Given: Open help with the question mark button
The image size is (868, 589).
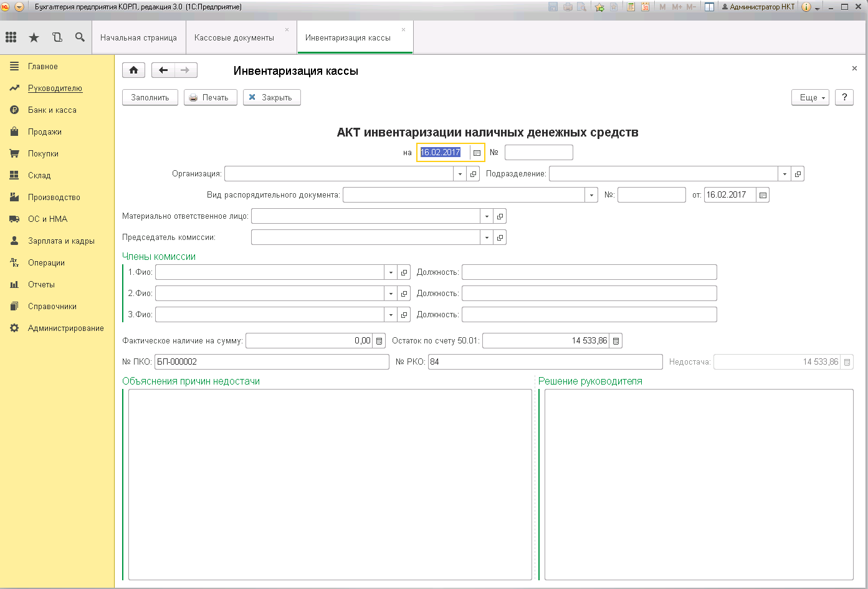Looking at the screenshot, I should pyautogui.click(x=844, y=97).
